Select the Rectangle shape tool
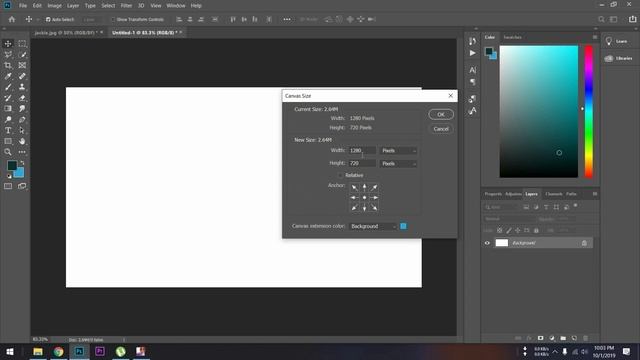640x360 pixels. (8, 141)
